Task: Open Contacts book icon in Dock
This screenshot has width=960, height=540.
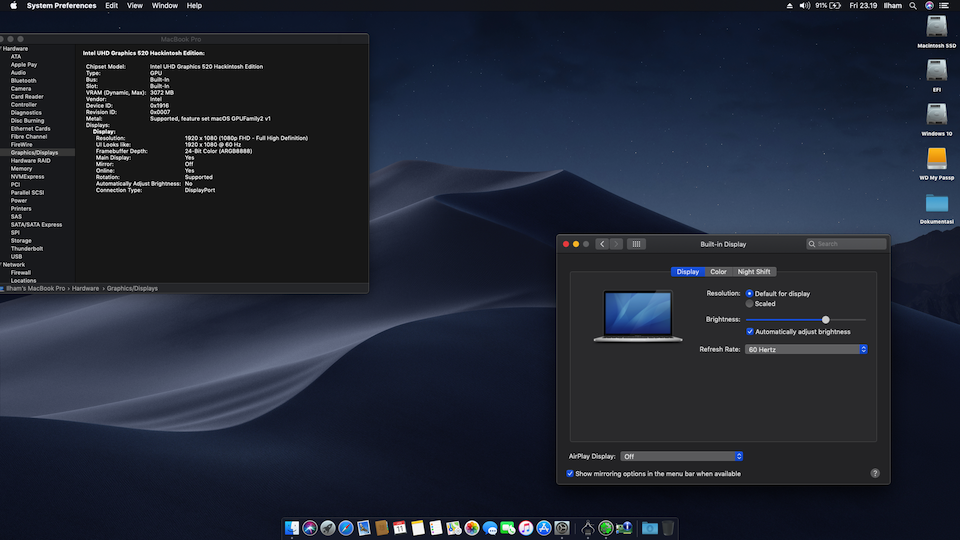Action: click(381, 528)
